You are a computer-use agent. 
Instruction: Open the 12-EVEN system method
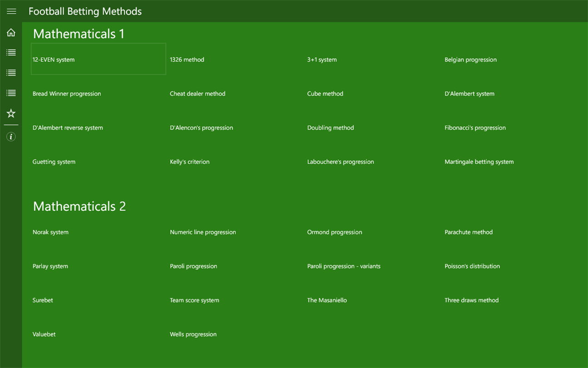point(98,59)
